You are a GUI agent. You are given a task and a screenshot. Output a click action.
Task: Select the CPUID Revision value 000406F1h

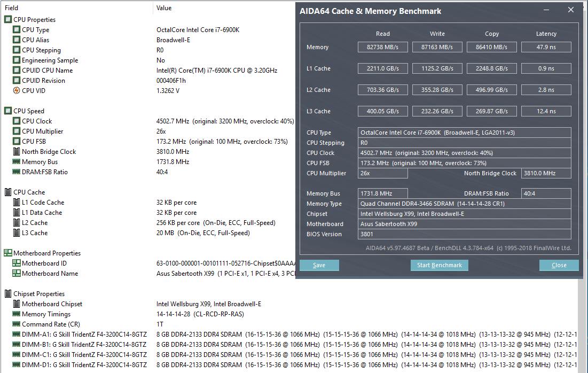171,80
